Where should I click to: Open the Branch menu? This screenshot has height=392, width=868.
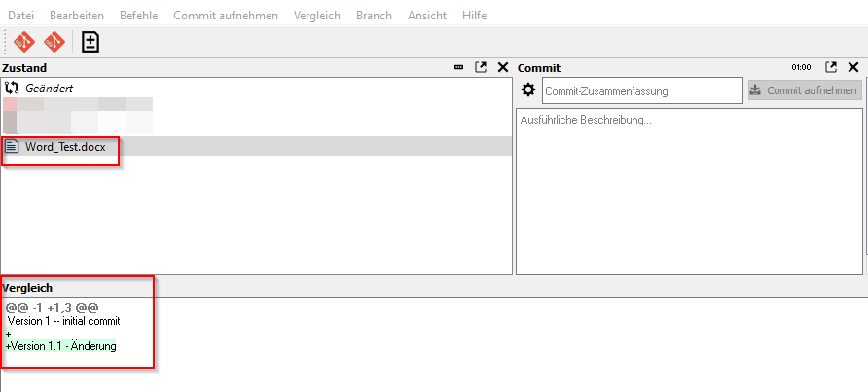click(375, 16)
